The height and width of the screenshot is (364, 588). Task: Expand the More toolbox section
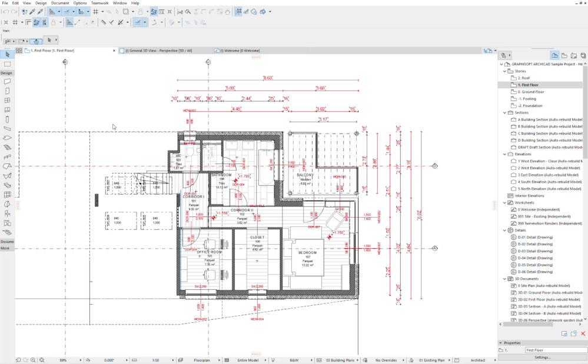(7, 248)
